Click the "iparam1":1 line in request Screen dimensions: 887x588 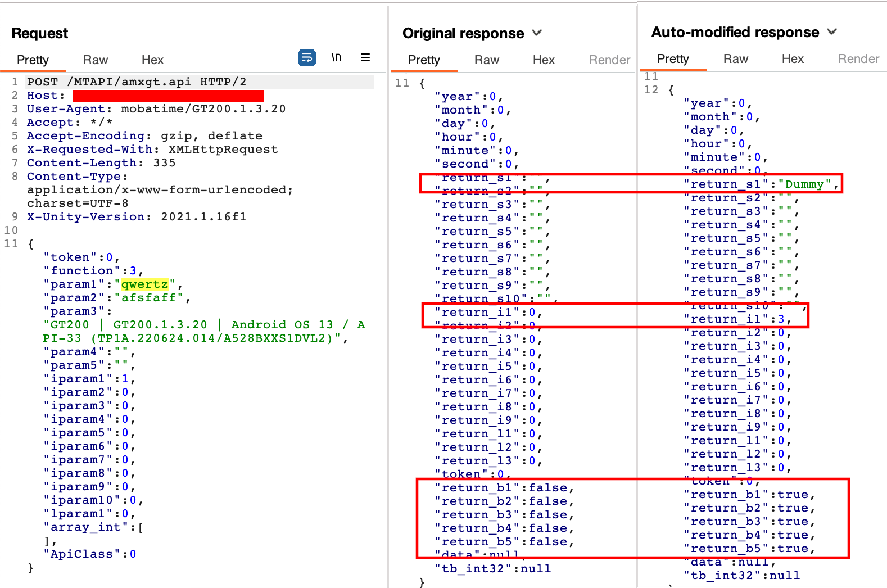click(90, 379)
